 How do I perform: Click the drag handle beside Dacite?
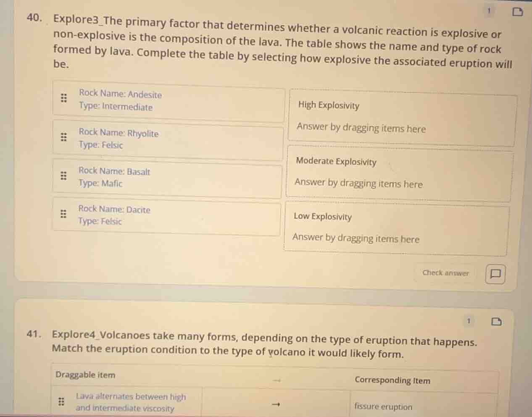(x=63, y=214)
